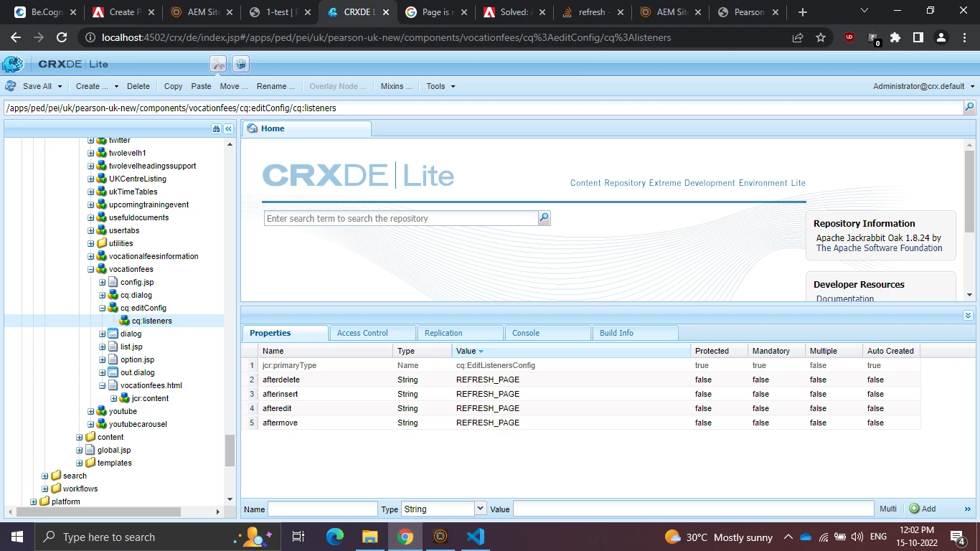Open the Administrator@crx.default user menu

pos(924,86)
